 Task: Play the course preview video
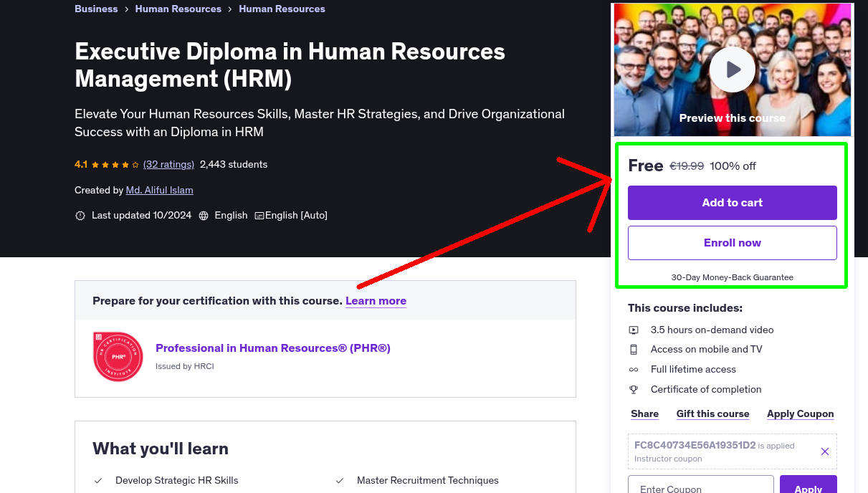click(732, 70)
